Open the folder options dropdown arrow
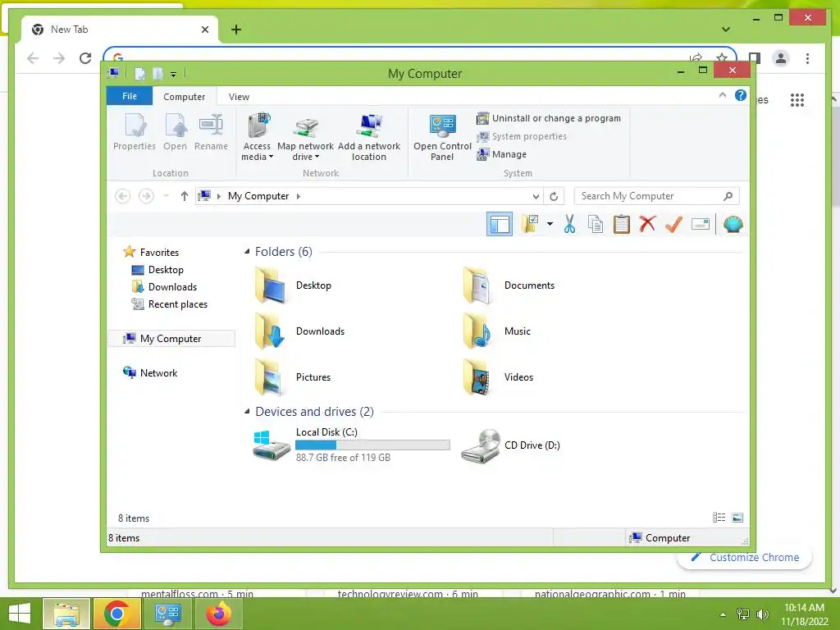Image resolution: width=840 pixels, height=630 pixels. pyautogui.click(x=550, y=224)
